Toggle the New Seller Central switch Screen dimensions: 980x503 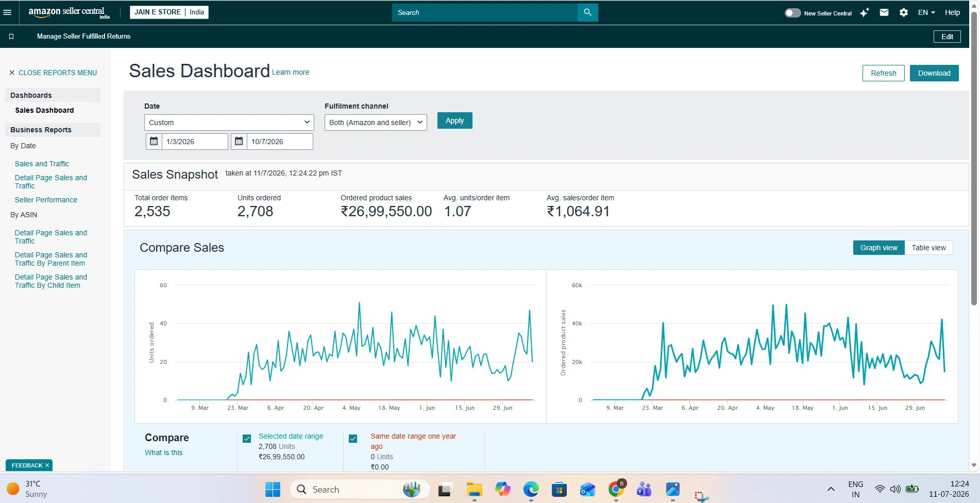pyautogui.click(x=792, y=13)
